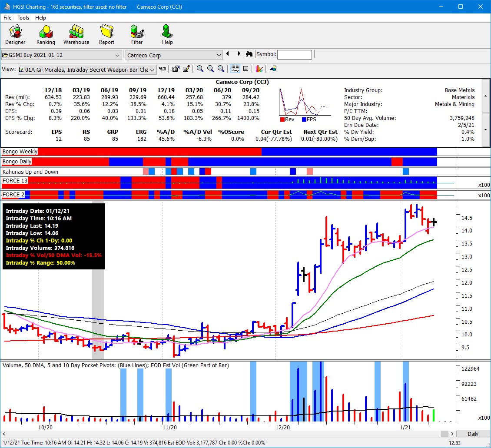Click the Base Metals industry group value
The height and width of the screenshot is (448, 491).
click(460, 90)
